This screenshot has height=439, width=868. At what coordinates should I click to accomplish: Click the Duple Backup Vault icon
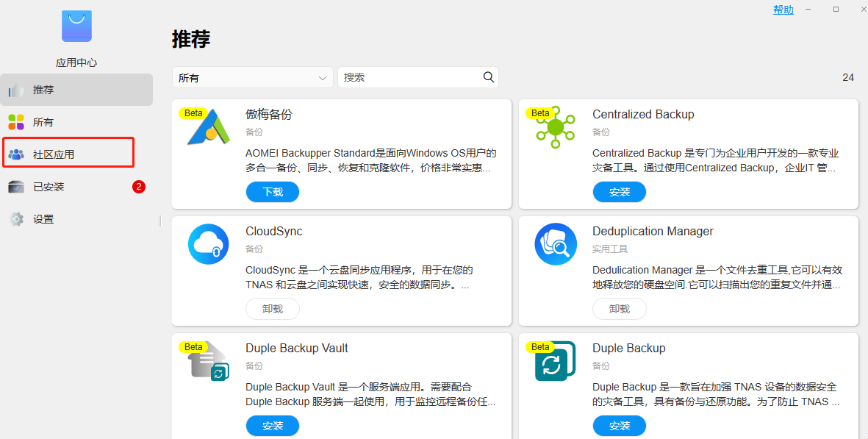pos(209,361)
